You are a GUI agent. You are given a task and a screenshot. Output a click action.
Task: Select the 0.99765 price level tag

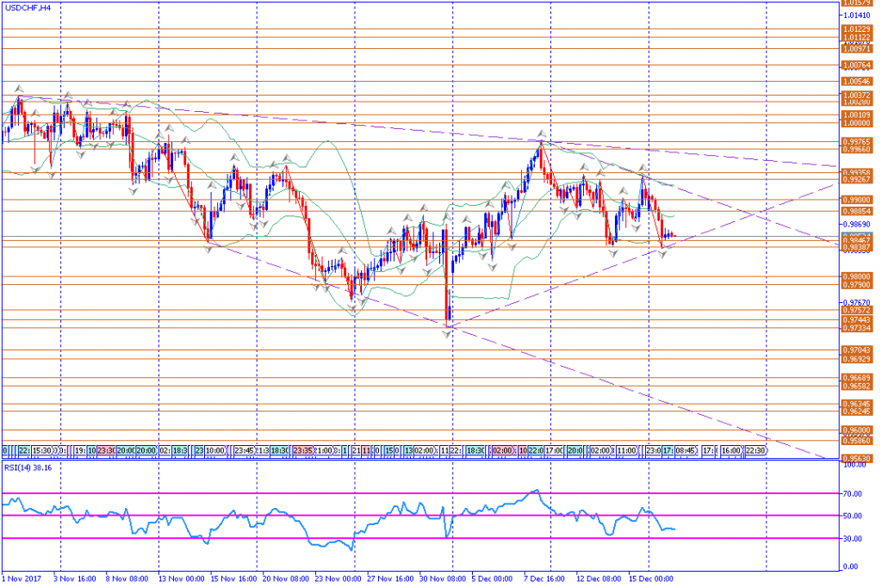pos(855,141)
